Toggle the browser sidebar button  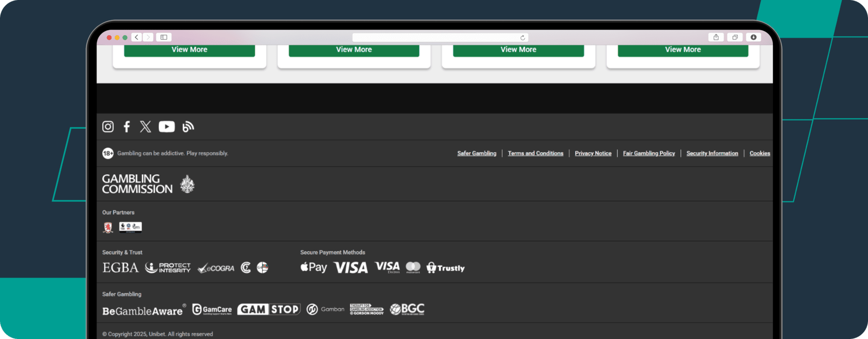pos(164,37)
